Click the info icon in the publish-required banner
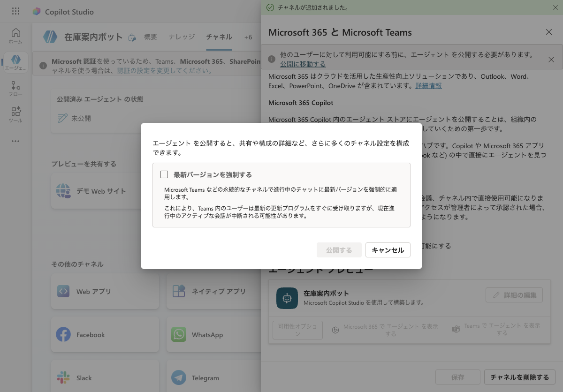This screenshot has width=563, height=392. (x=271, y=59)
